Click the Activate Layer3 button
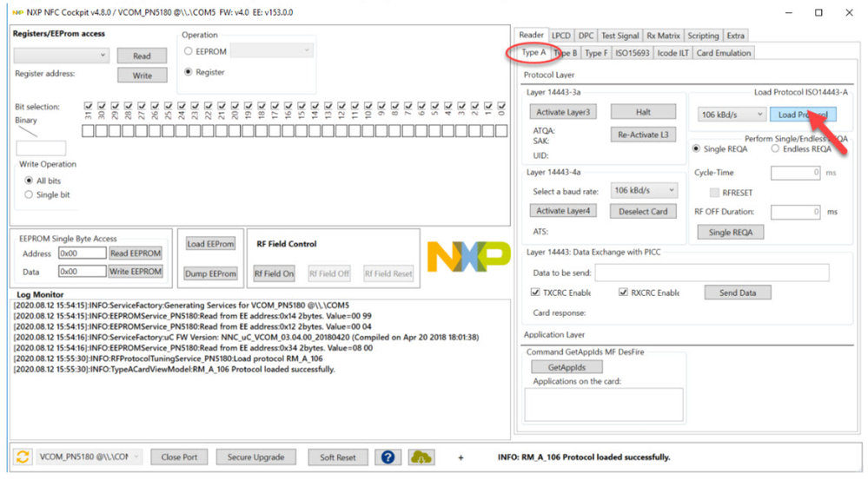The image size is (868, 480). click(x=563, y=112)
